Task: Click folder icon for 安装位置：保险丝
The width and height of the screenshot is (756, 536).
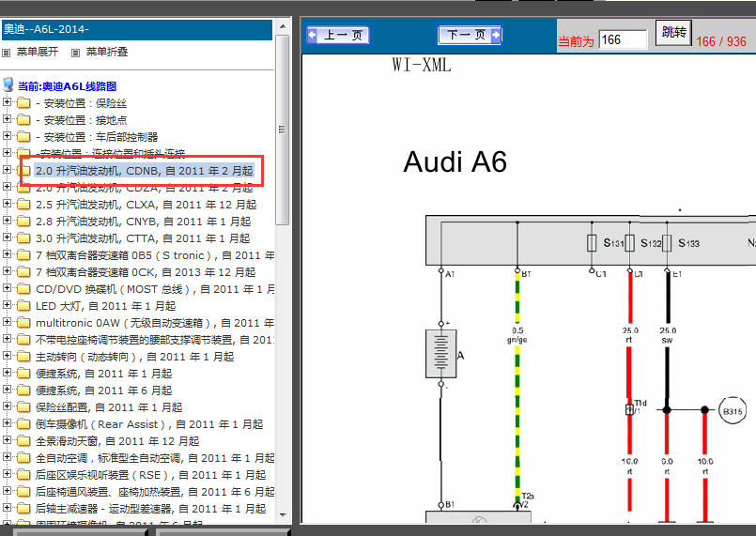Action: point(23,102)
